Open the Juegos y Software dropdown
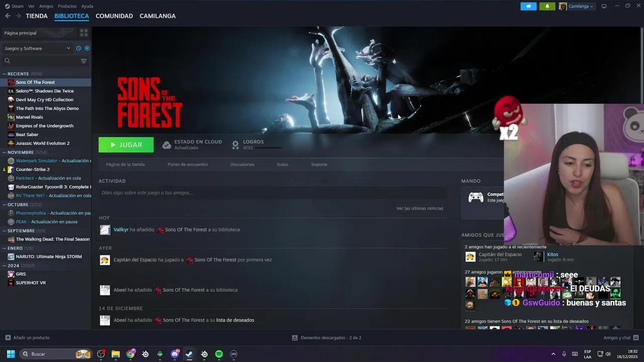644x362 pixels. coord(37,48)
